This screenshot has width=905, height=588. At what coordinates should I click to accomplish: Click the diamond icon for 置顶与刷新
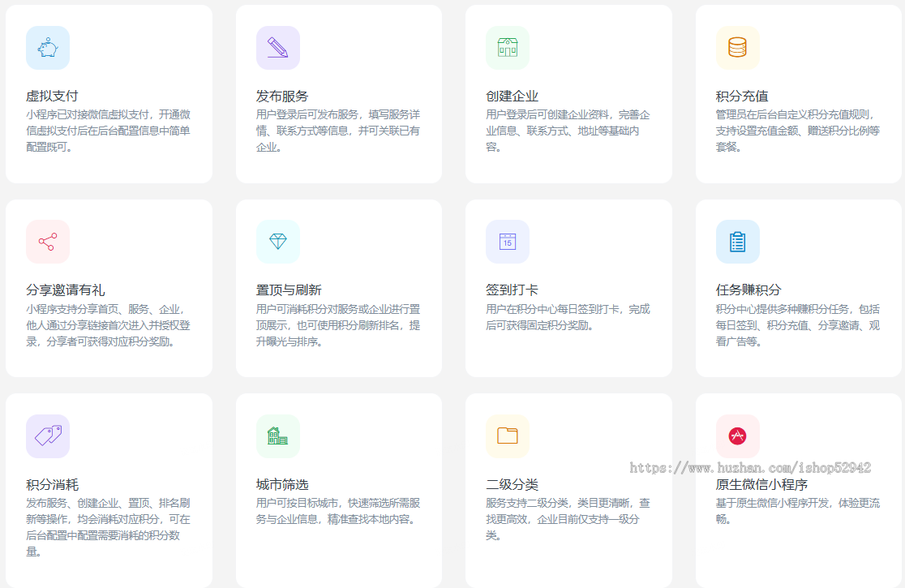277,242
